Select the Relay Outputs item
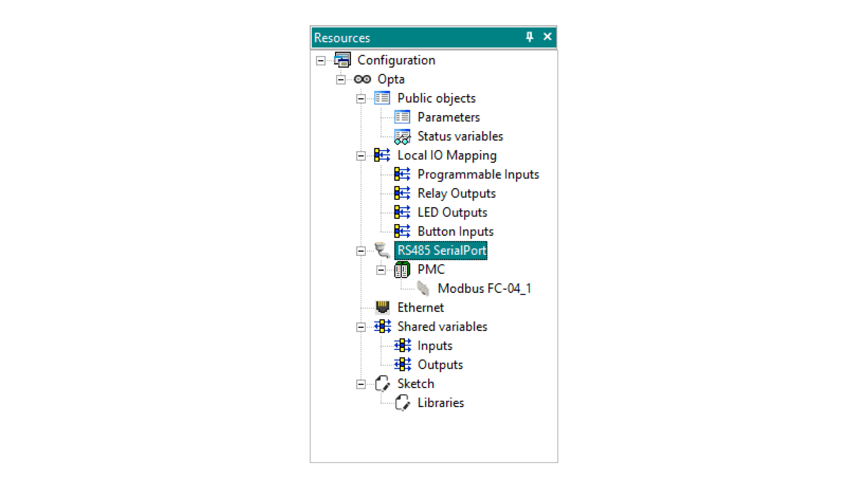The height and width of the screenshot is (488, 868). [x=456, y=193]
